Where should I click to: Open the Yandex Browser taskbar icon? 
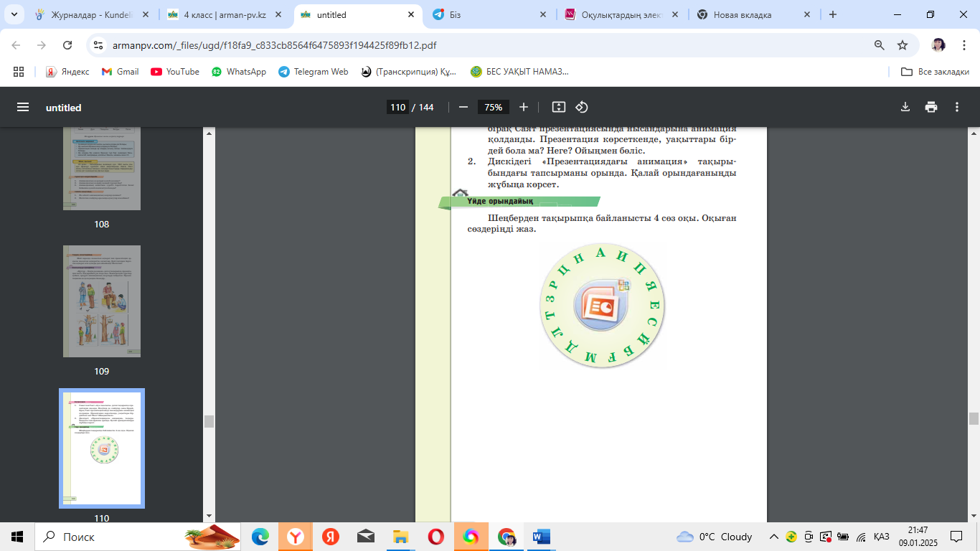click(296, 537)
